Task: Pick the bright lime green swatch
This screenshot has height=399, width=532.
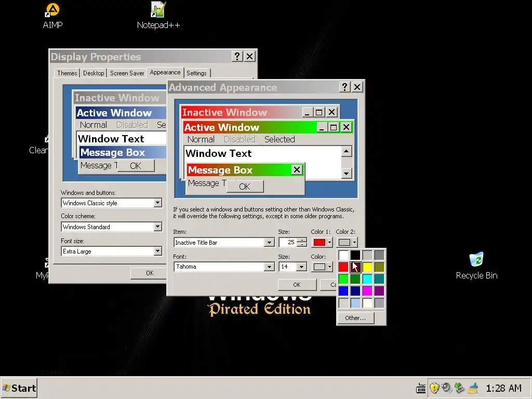Action: click(x=343, y=279)
